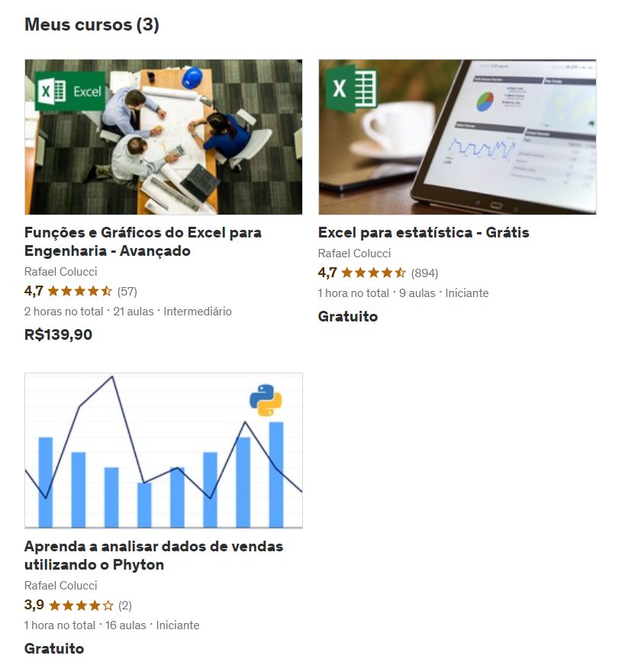The height and width of the screenshot is (659, 644).
Task: Open 'Excel para estatística - Grátis' title link
Action: [x=423, y=232]
